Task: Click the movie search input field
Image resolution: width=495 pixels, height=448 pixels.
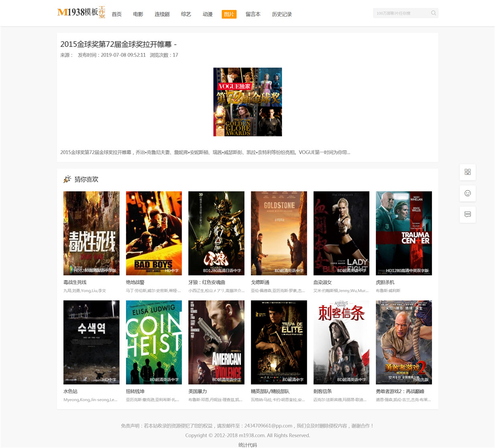Action: click(x=401, y=13)
